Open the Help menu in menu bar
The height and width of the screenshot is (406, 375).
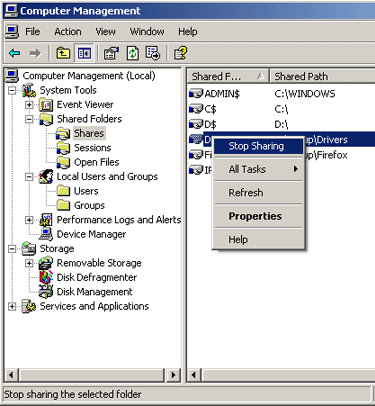(188, 32)
